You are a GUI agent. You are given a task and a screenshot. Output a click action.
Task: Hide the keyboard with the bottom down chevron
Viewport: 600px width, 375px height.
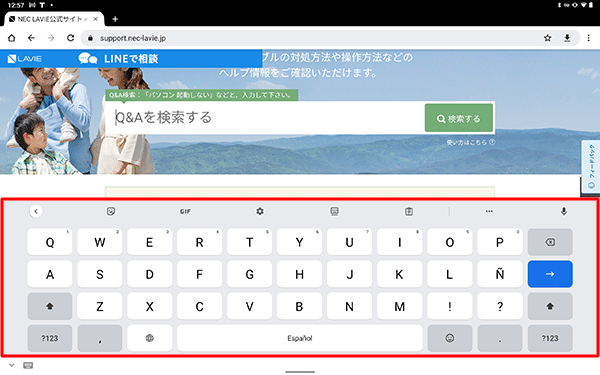[x=11, y=365]
